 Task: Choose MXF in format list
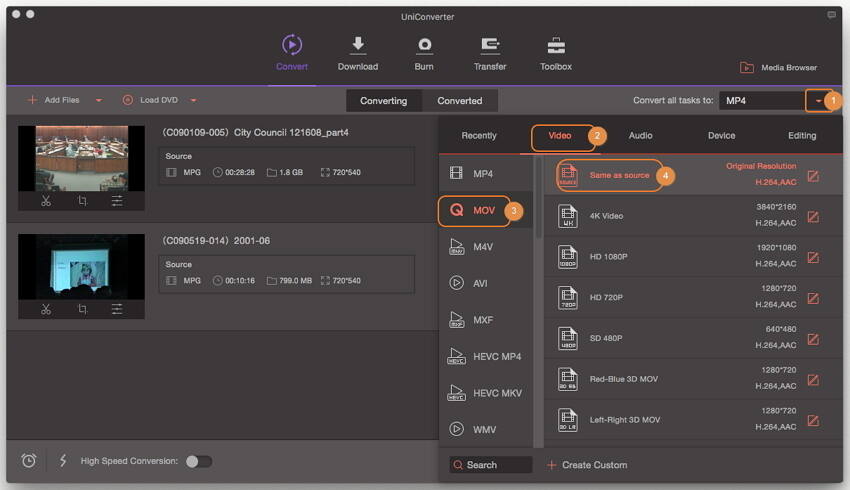point(485,320)
